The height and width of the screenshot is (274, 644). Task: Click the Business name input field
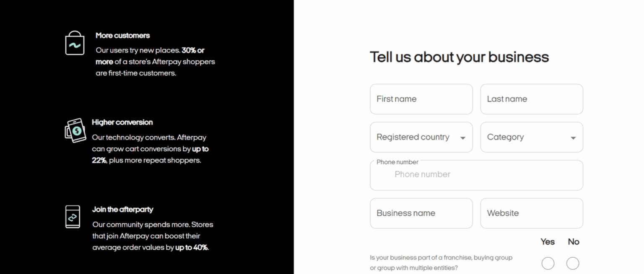click(421, 213)
